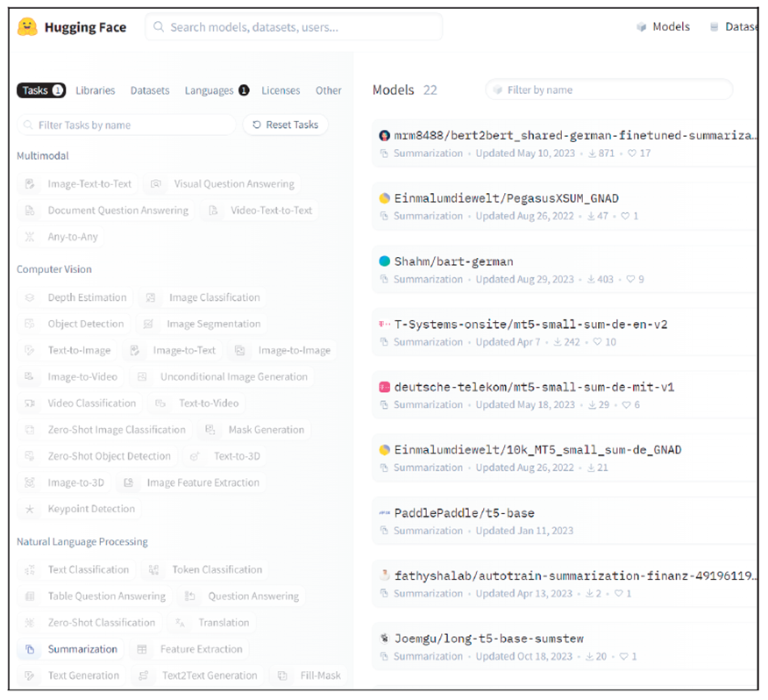Click the T-Systems-onsite logo icon
The height and width of the screenshot is (700, 768).
tap(385, 324)
